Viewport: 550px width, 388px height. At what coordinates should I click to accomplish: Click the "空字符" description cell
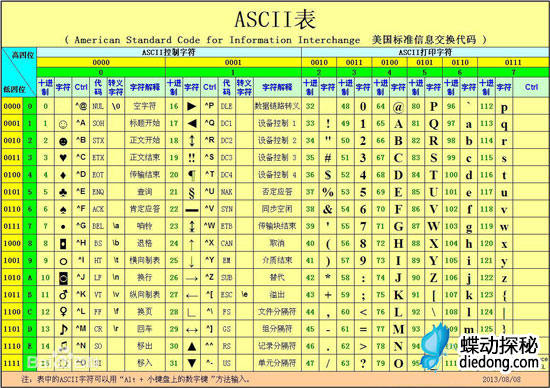point(145,106)
